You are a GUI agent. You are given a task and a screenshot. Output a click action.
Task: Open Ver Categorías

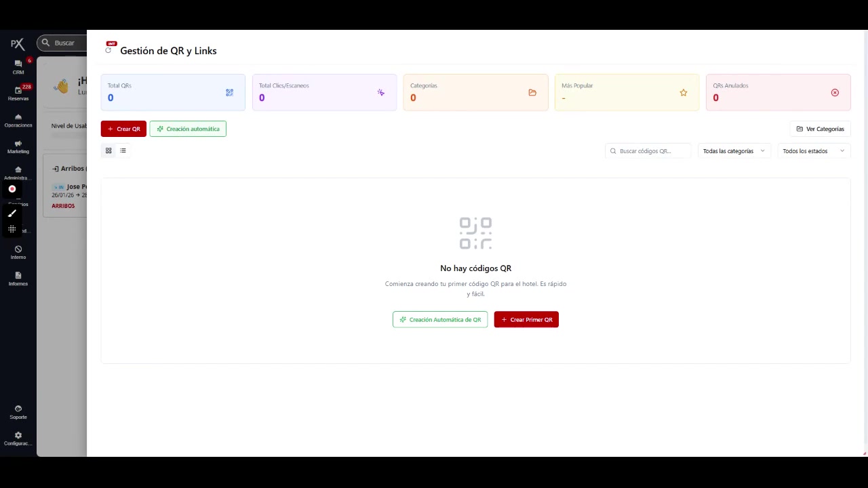point(820,129)
